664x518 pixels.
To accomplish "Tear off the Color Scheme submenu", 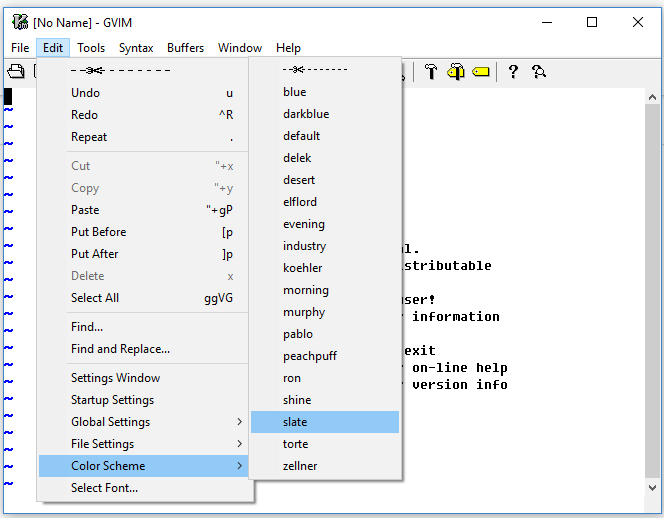I will tap(325, 69).
